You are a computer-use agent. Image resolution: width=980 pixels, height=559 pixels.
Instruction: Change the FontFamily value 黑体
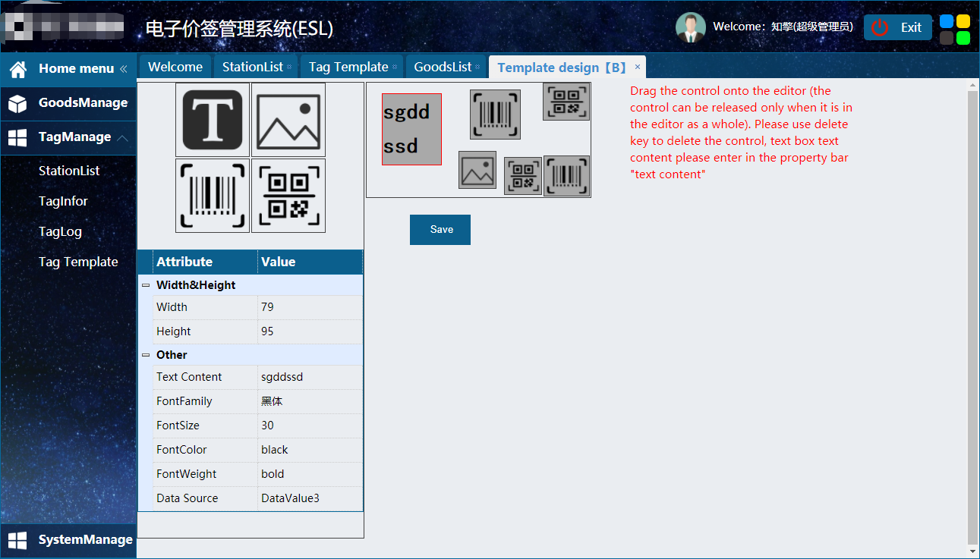310,401
